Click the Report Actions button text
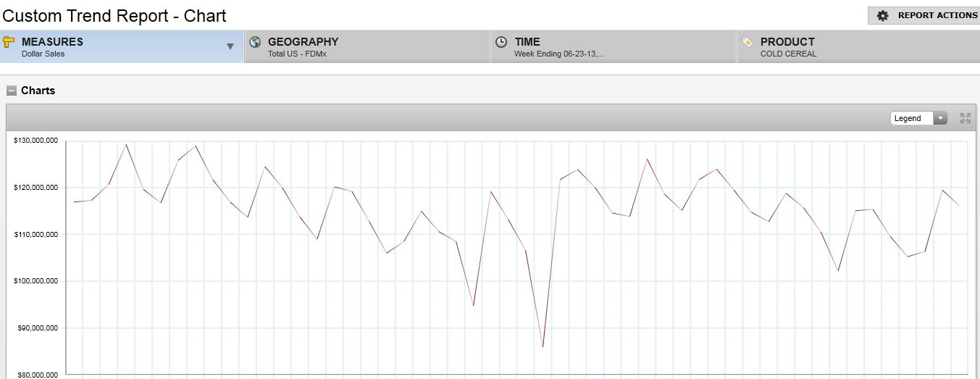This screenshot has width=980, height=379. 937,15
